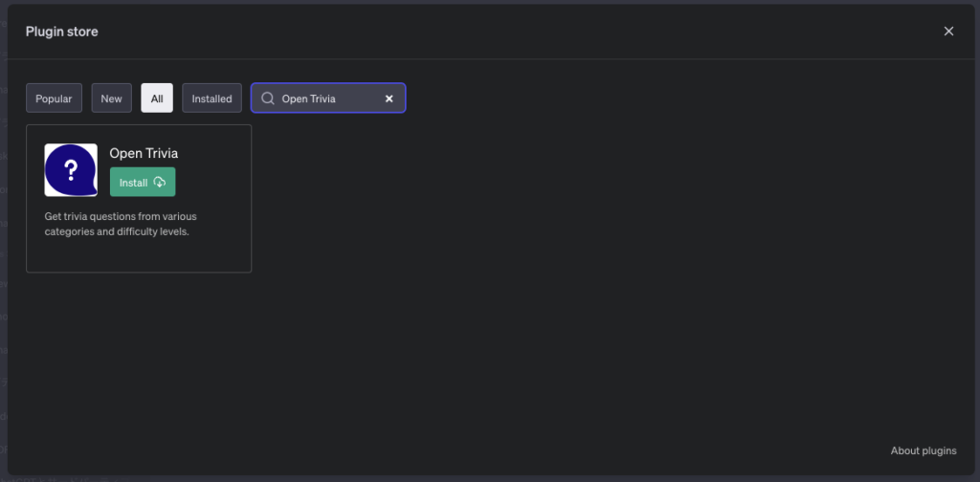Screen dimensions: 980x482
Task: Show the New plugins filter
Action: (112, 99)
